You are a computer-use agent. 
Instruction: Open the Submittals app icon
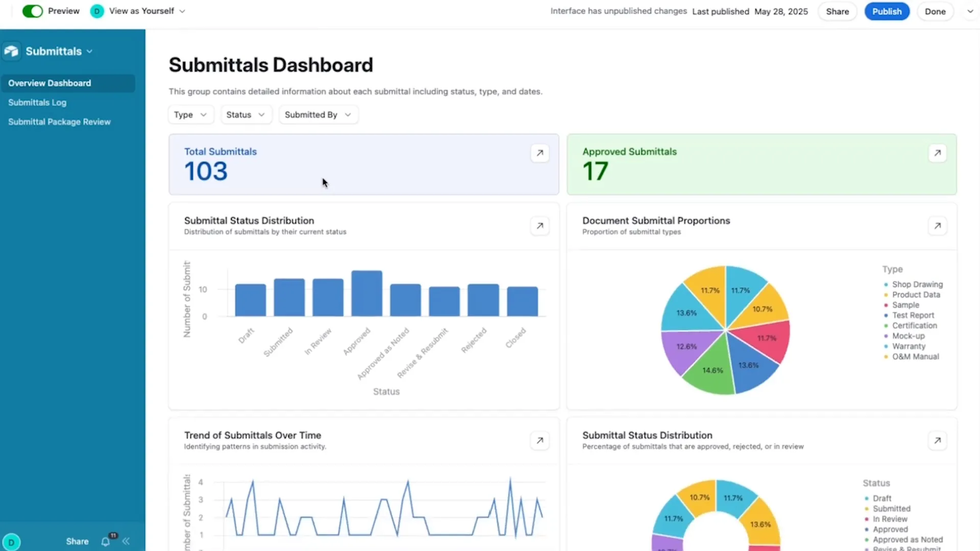click(11, 51)
